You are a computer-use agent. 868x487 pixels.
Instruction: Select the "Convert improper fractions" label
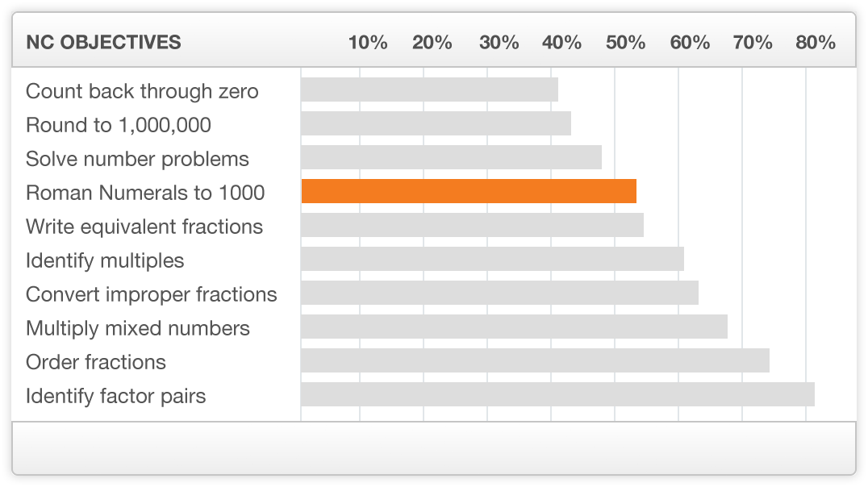151,294
